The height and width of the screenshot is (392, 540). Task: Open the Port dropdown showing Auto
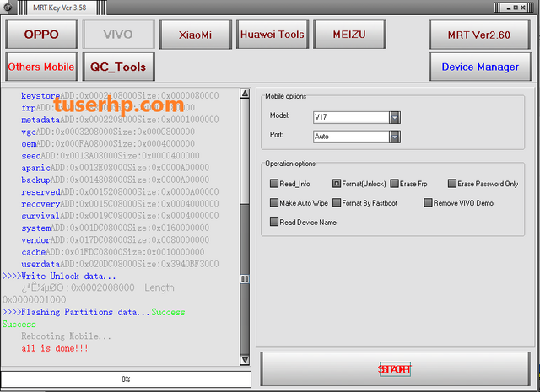pyautogui.click(x=395, y=137)
